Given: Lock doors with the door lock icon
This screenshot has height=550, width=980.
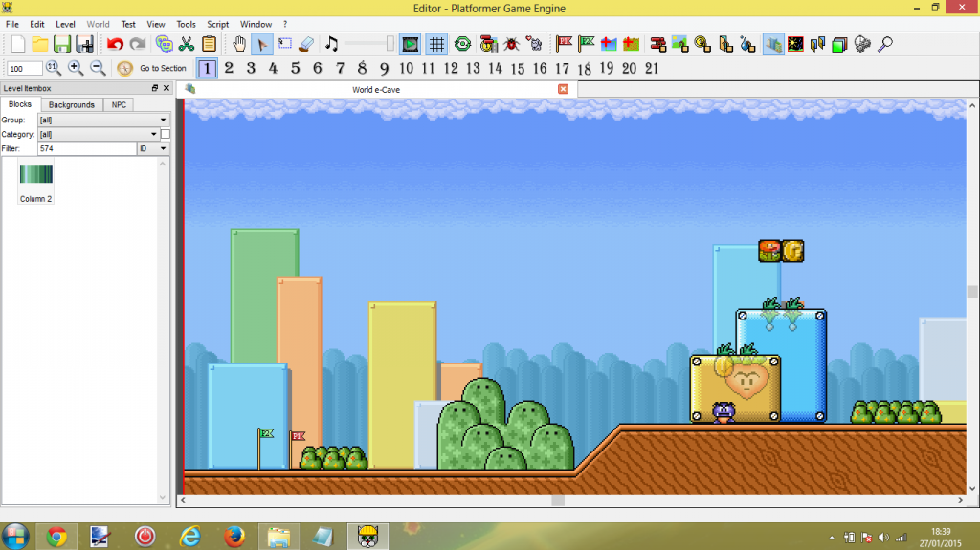Looking at the screenshot, I should click(x=725, y=44).
